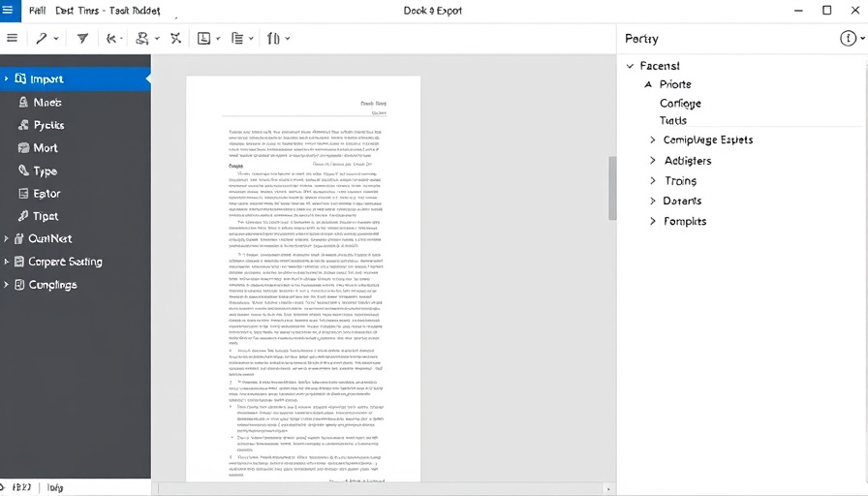Click the back arrows toolbar icon
This screenshot has width=868, height=496.
point(111,38)
